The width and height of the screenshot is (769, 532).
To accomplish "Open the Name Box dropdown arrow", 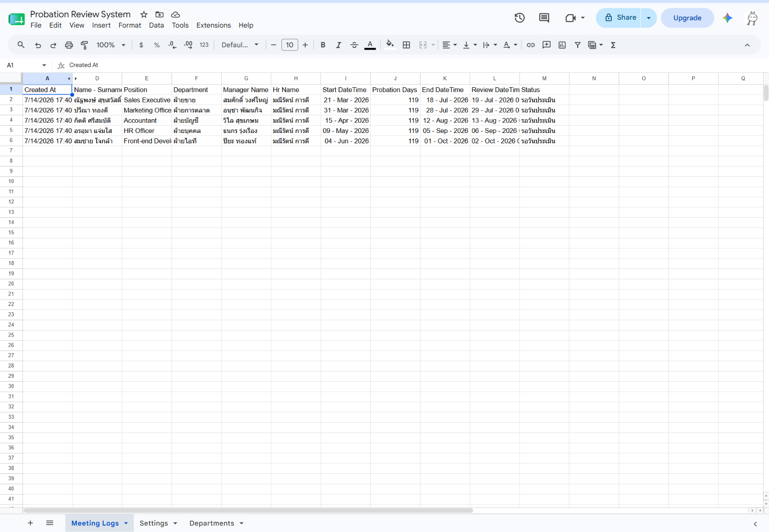I will click(x=44, y=65).
